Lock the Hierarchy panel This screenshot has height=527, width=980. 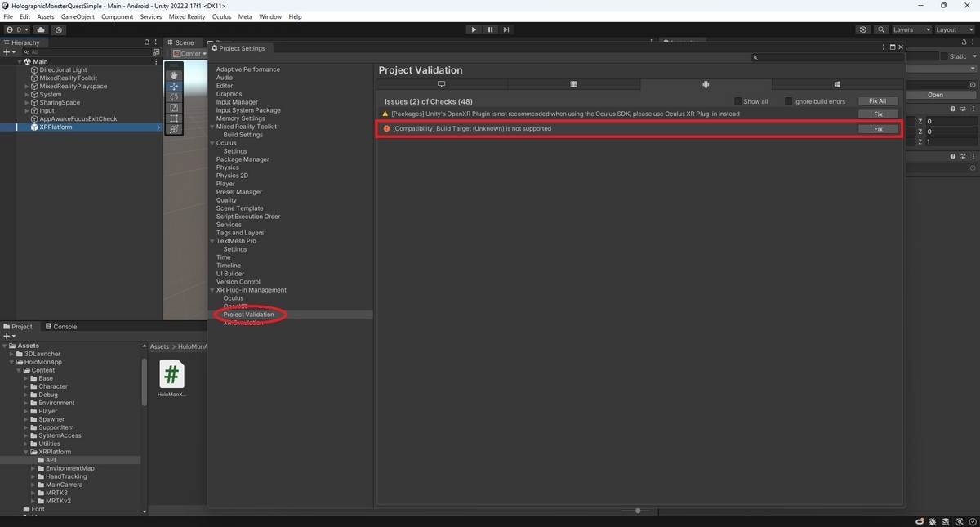[x=147, y=42]
